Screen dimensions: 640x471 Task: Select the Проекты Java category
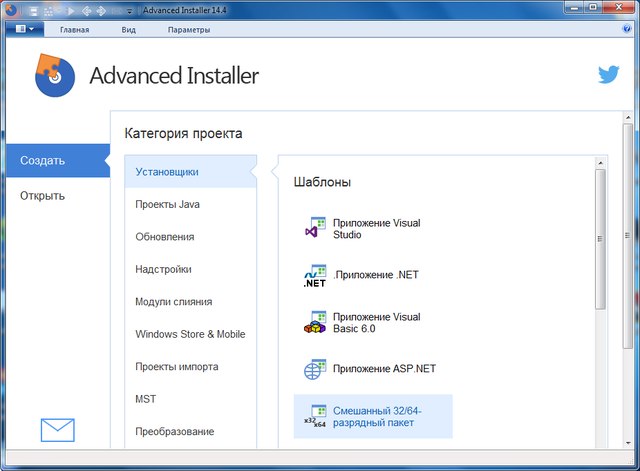(168, 205)
